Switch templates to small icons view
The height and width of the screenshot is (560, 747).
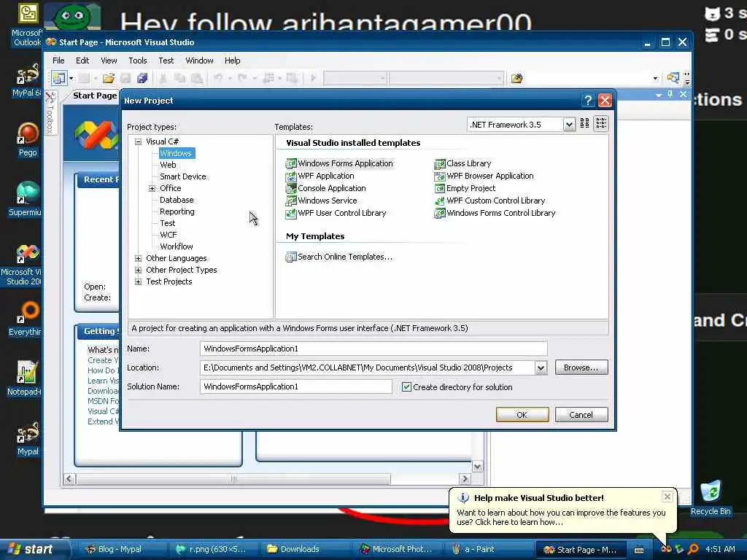[x=601, y=123]
